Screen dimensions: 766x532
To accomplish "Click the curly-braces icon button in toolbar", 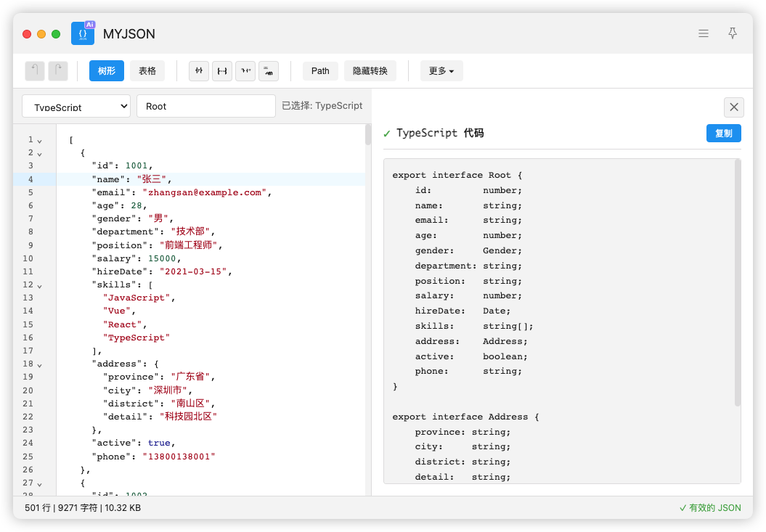I will click(x=222, y=70).
